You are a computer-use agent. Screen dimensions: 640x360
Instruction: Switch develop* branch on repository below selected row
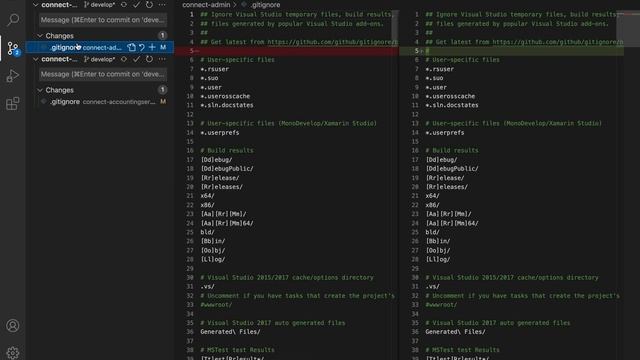(x=99, y=59)
